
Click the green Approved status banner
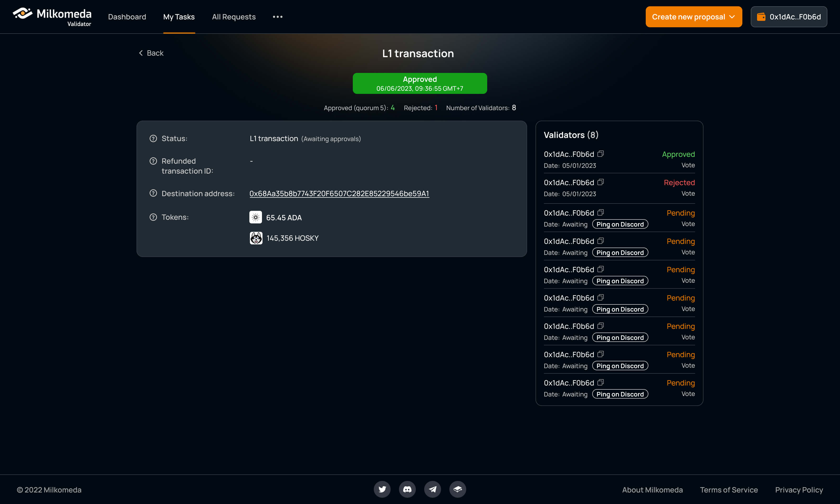[x=419, y=83]
